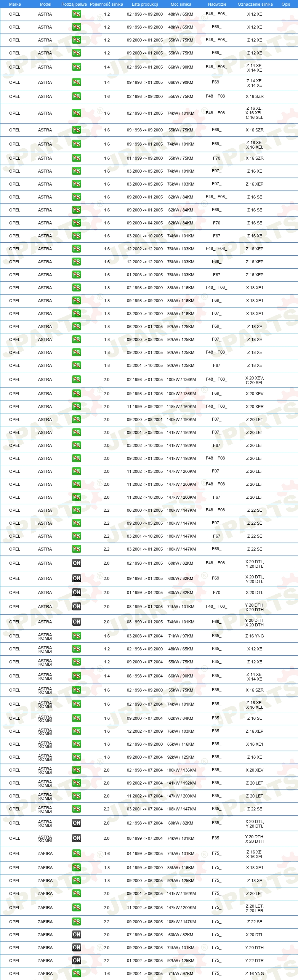Image resolution: width=298 pixels, height=980 pixels.
Task: Click the Moc silnika column header
Action: tap(181, 4)
